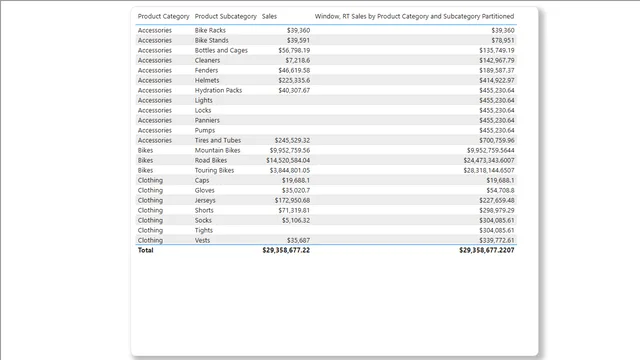Select the Mountain Bikes cell

pos(217,150)
